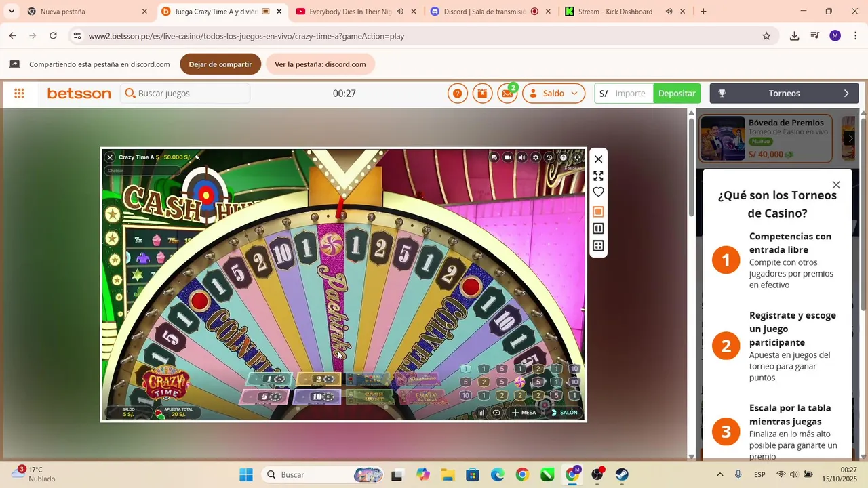
Task: Reload the current page
Action: click(x=53, y=36)
